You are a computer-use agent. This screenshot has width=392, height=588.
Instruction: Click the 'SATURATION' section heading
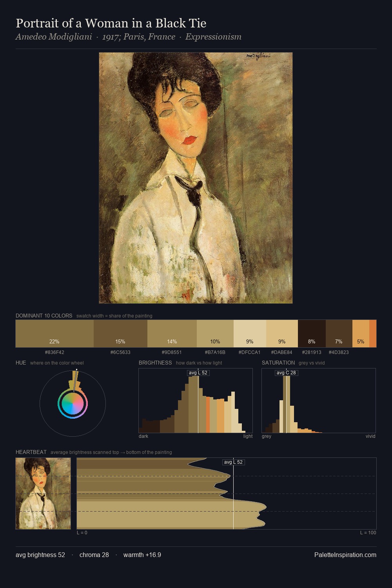(278, 363)
